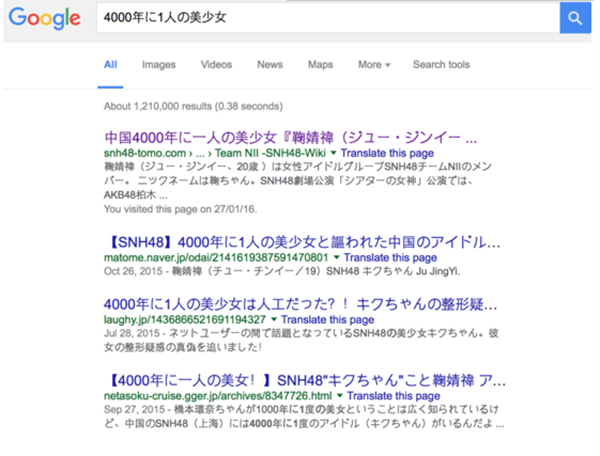Switch to the Videos tab
Viewport: 600px width, 456px height.
coord(217,65)
